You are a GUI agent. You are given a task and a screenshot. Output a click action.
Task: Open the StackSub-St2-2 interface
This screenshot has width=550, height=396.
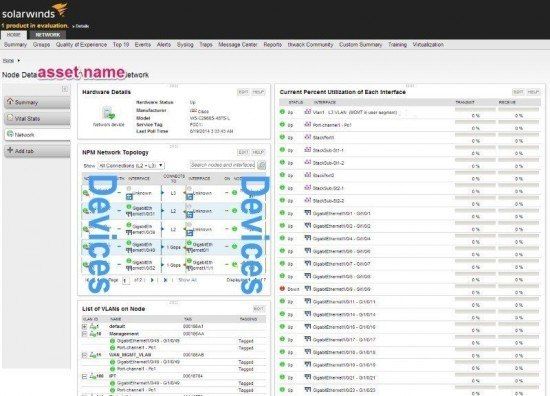[x=328, y=201]
